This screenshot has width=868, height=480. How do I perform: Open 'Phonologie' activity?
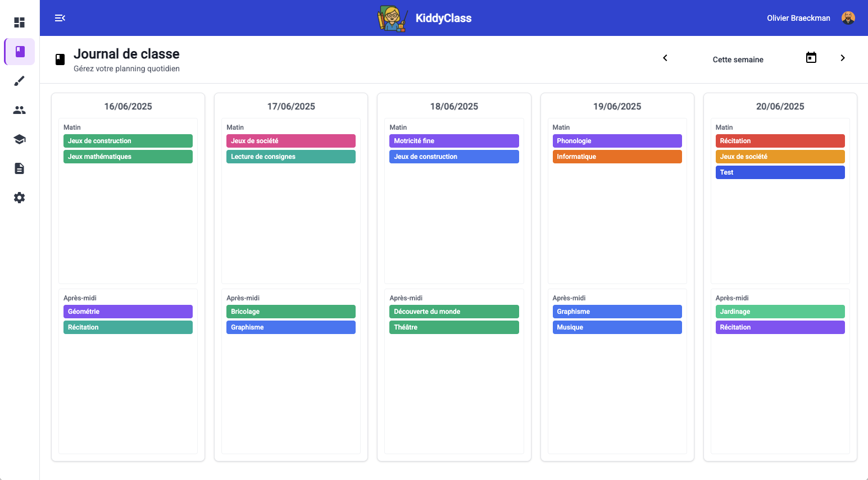(617, 141)
